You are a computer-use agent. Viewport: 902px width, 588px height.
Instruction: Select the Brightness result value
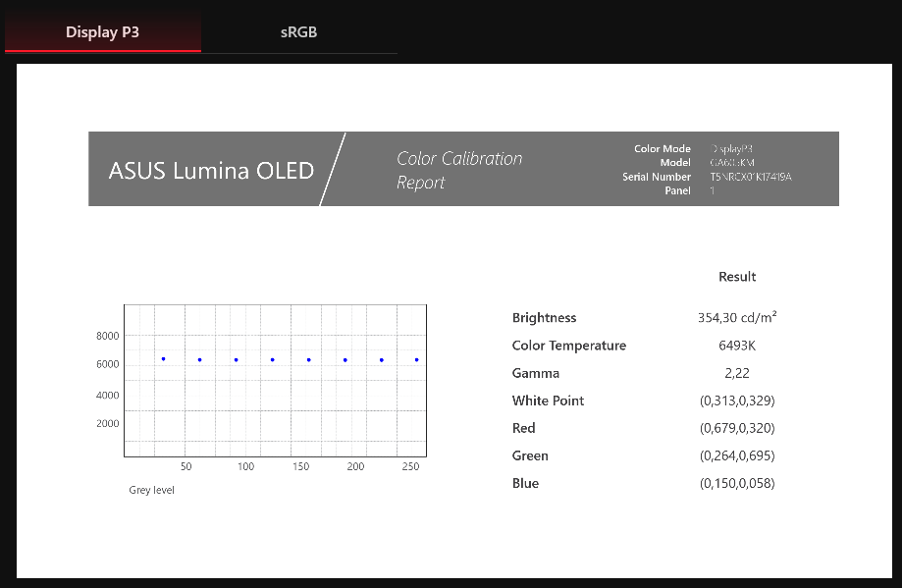(x=737, y=318)
